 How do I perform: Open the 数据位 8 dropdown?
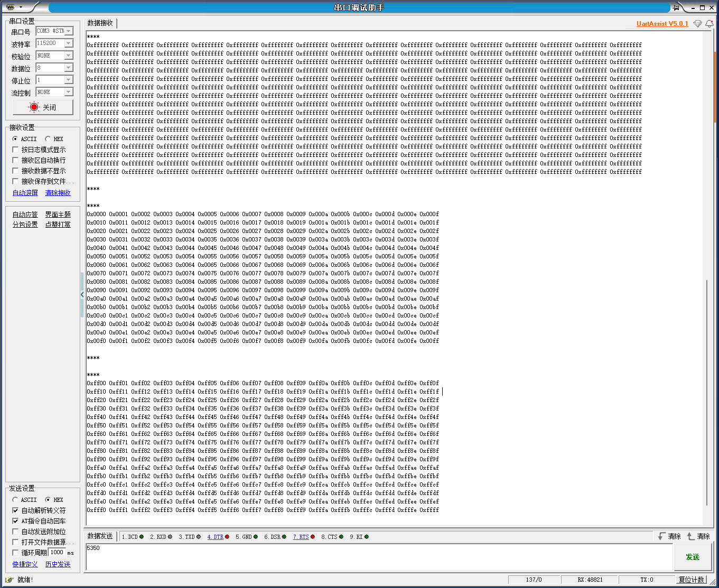[69, 68]
